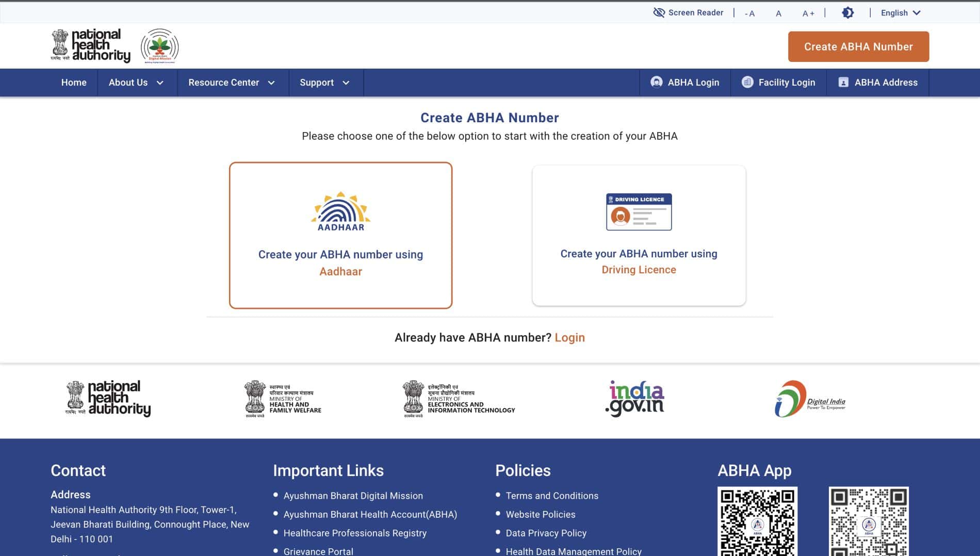Open Ayushman Bharat Health Account(ABHA) link
The image size is (980, 556).
(x=370, y=514)
